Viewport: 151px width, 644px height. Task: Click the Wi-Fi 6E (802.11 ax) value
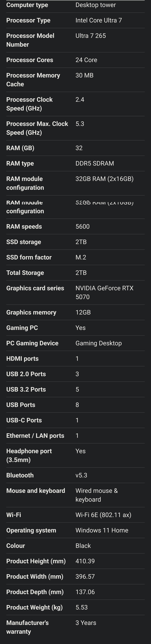click(x=103, y=515)
